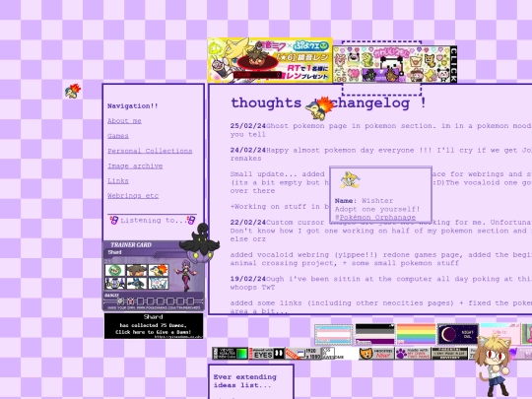Click the rainbow pride flag stamp
Screen dimensions: 532x399
(416, 334)
